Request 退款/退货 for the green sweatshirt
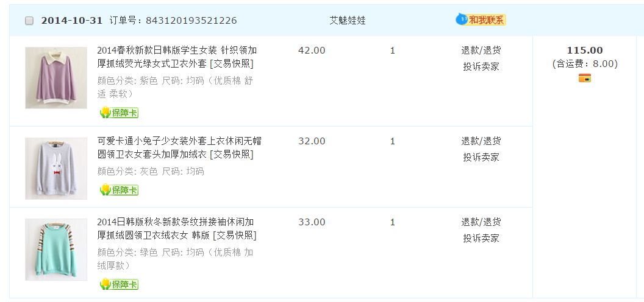Image resolution: width=644 pixels, height=302 pixels. pos(481,222)
